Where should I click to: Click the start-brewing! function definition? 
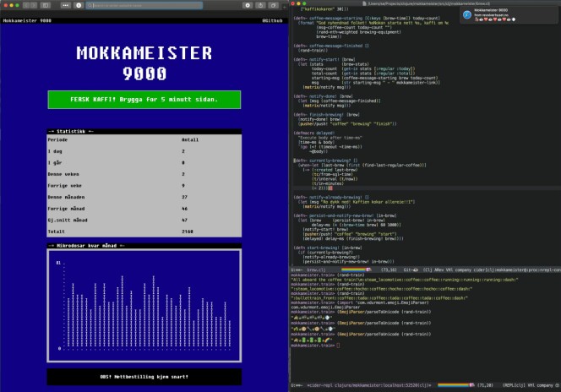coord(328,248)
